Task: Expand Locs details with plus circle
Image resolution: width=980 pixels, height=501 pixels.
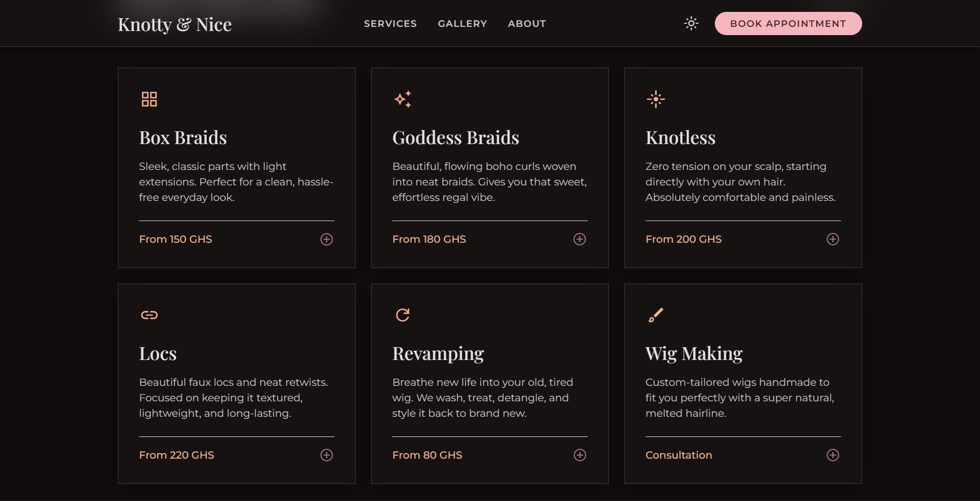Action: pyautogui.click(x=327, y=455)
